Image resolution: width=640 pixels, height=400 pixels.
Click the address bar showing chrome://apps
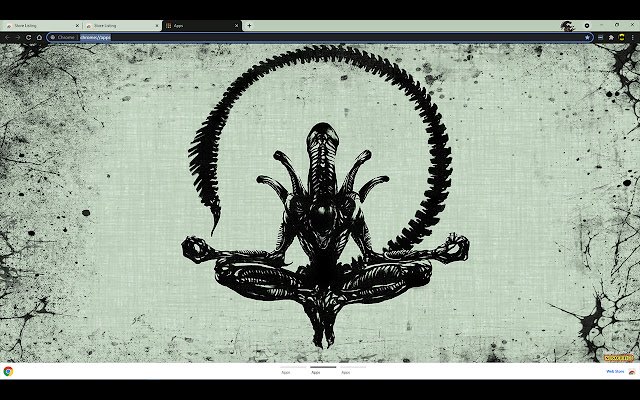[x=318, y=37]
